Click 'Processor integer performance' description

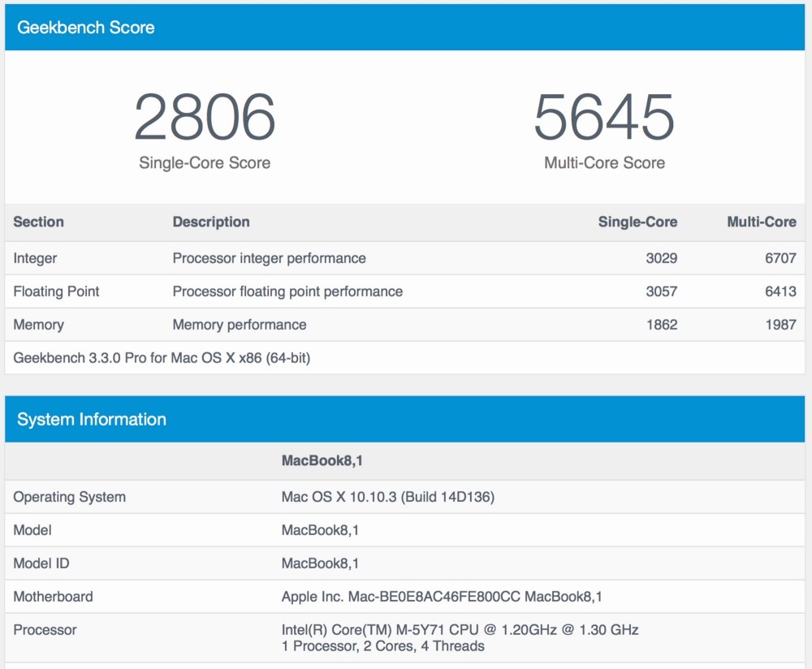[269, 258]
